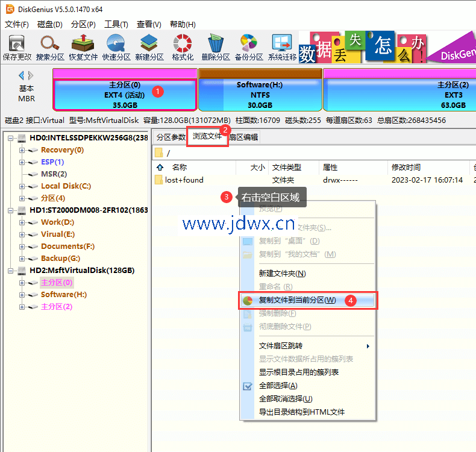Open the 磁盘(D) menu
This screenshot has height=452, width=476.
pyautogui.click(x=50, y=24)
